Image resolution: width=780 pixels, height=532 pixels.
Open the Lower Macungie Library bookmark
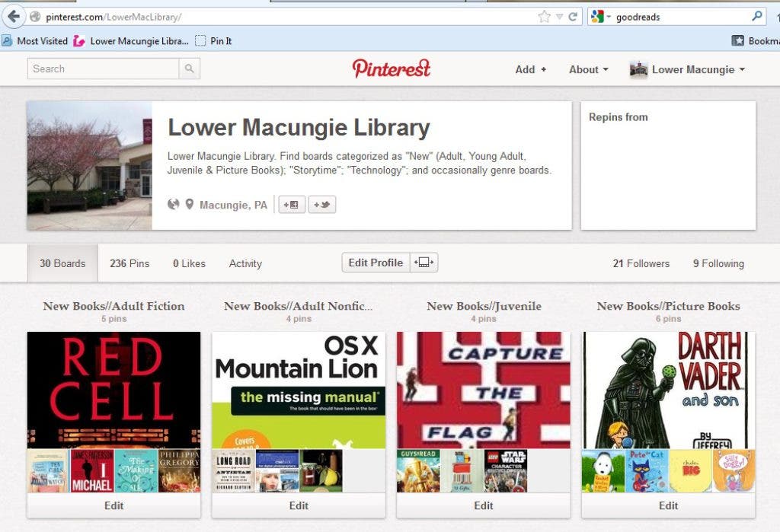click(x=131, y=41)
